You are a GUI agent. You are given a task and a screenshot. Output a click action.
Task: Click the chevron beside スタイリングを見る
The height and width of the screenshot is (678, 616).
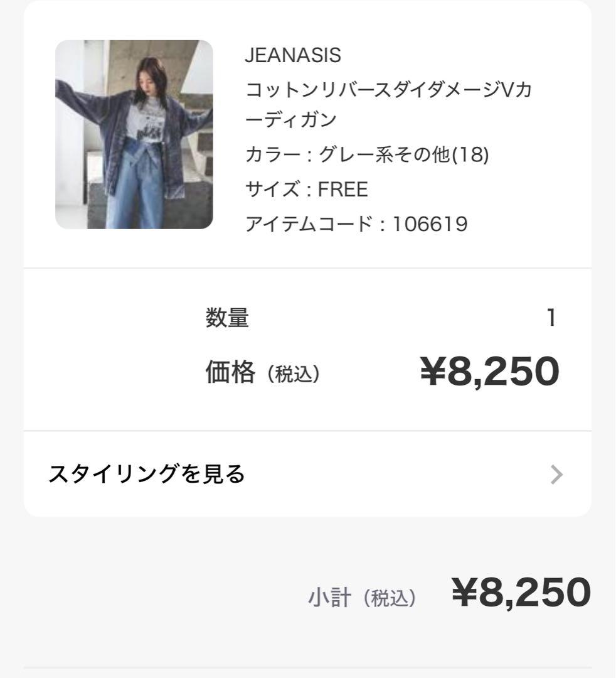click(556, 475)
